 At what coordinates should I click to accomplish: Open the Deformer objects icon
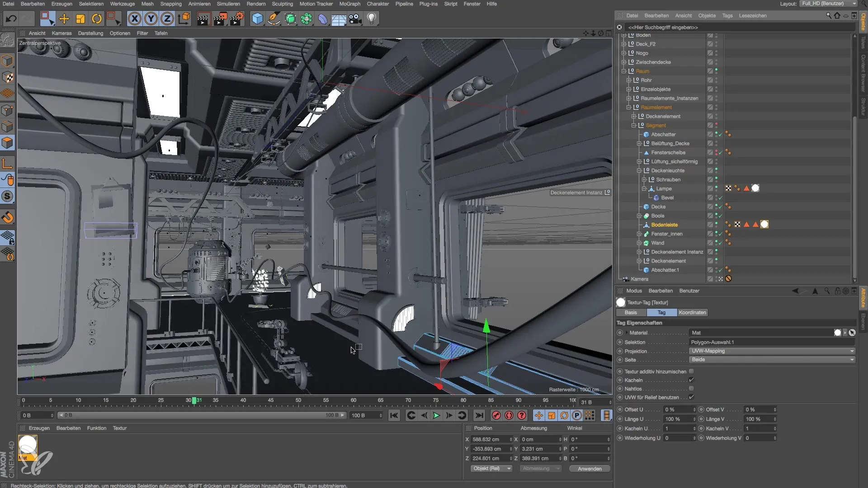pos(323,19)
